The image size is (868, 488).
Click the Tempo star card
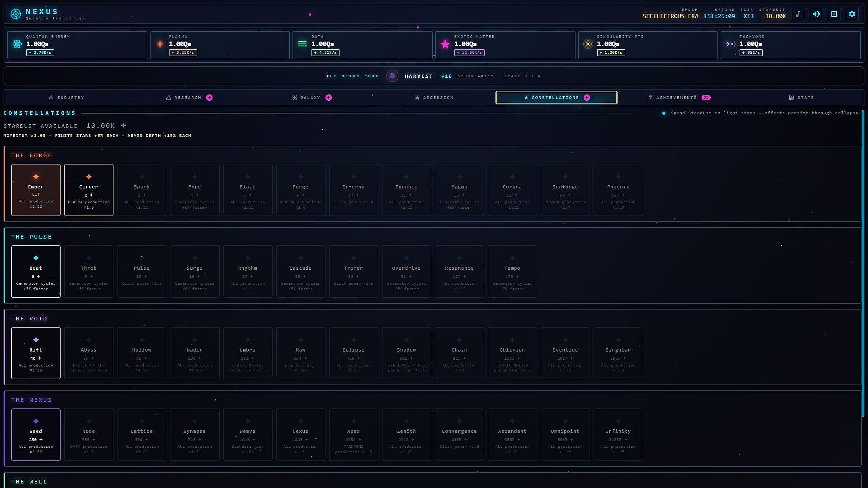[x=512, y=272]
